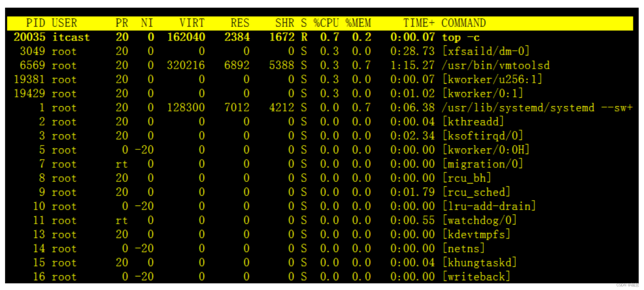This screenshot has width=644, height=290.
Task: Click TIME+ value 0:01.02
Action: [x=413, y=93]
